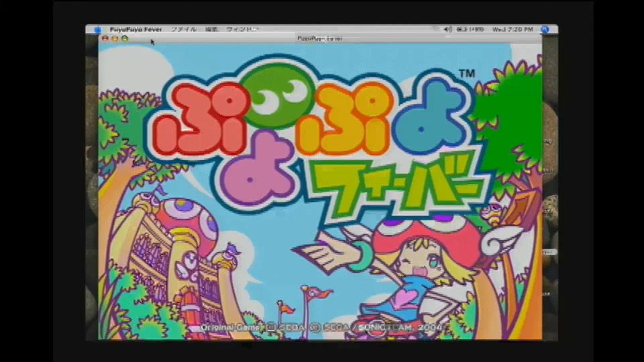Click the PuyoPuyo Fever window title
Image resolution: width=644 pixels, height=362 pixels.
coord(320,39)
